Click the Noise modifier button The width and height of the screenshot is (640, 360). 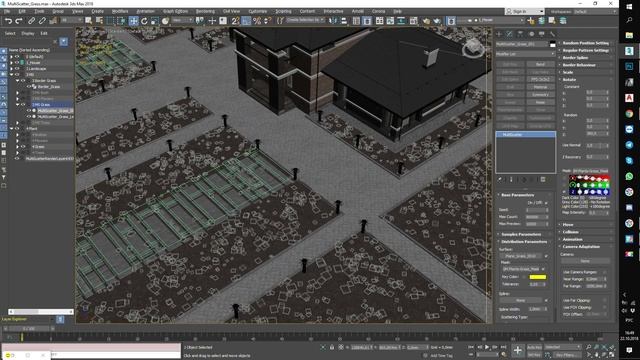tap(540, 102)
